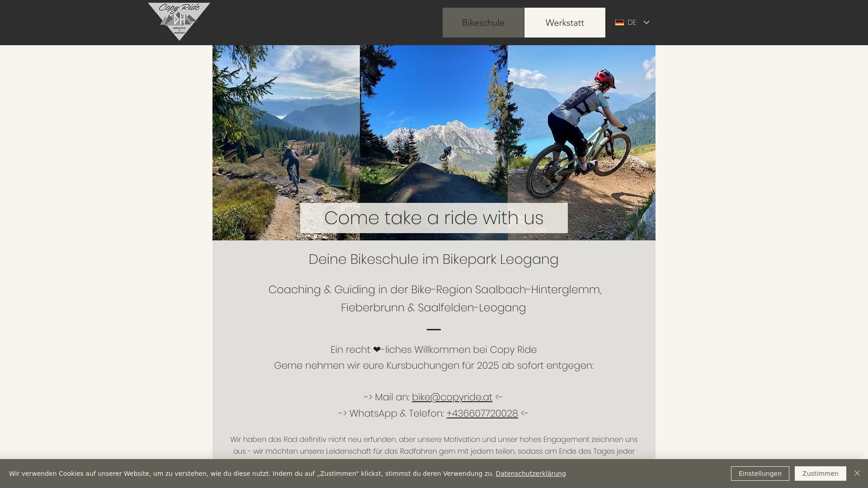Open the Bikeschule menu tab
868x488 pixels.
(x=483, y=23)
